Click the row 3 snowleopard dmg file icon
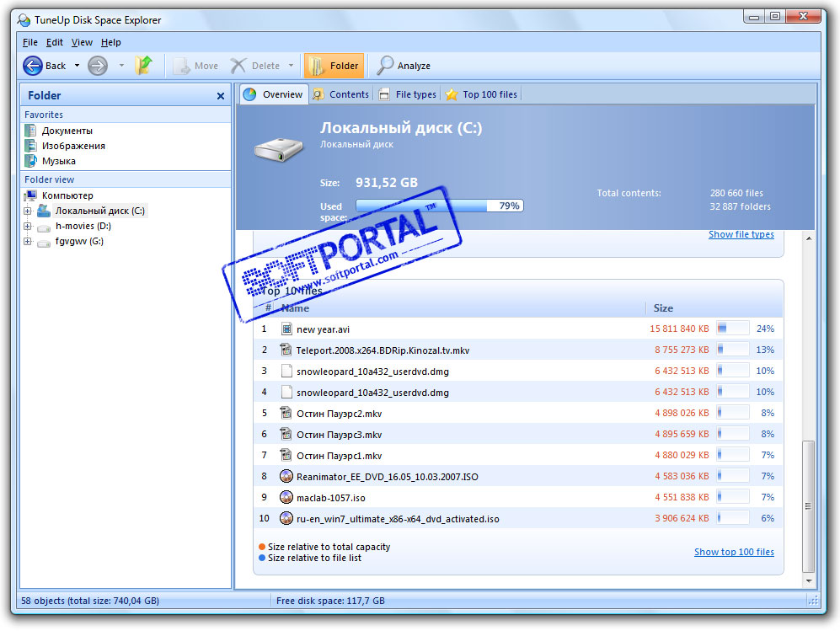840x631 pixels. 286,371
